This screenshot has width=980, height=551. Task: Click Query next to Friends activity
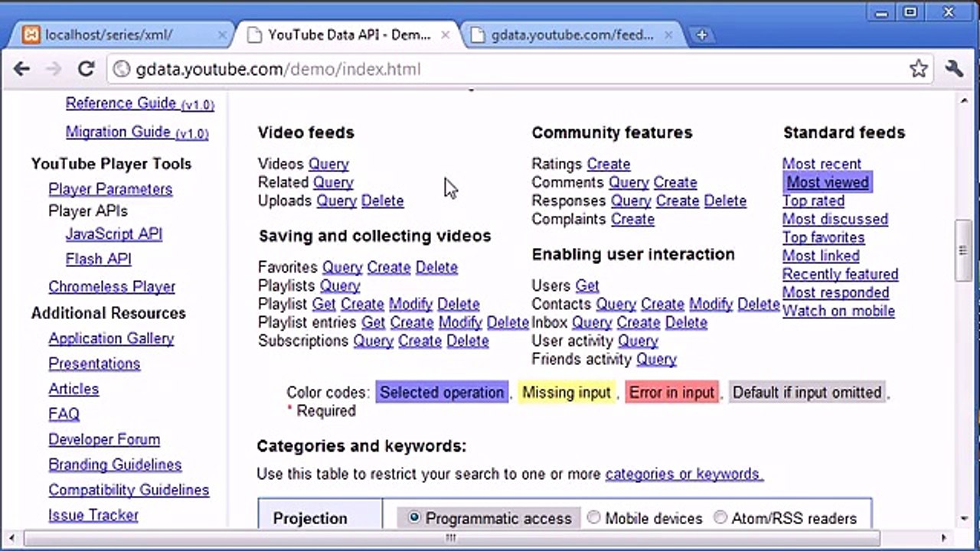click(x=656, y=359)
